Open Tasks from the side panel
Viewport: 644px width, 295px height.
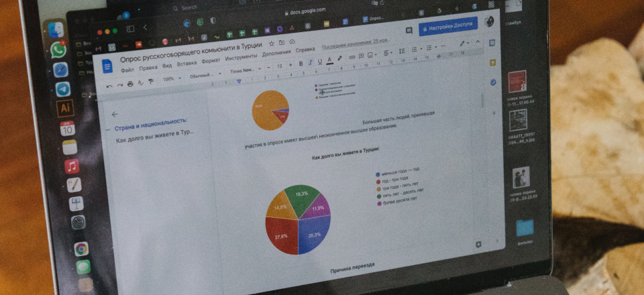[493, 82]
